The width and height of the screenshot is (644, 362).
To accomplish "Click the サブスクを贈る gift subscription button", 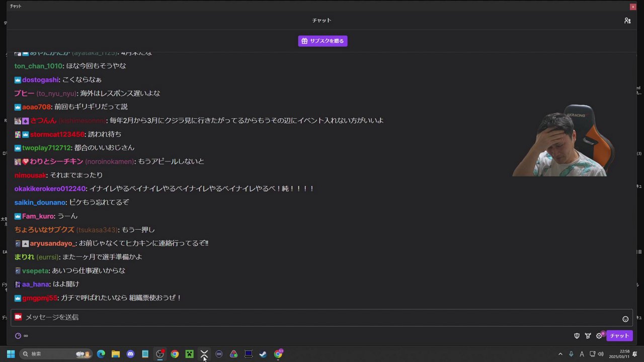I will pyautogui.click(x=323, y=41).
